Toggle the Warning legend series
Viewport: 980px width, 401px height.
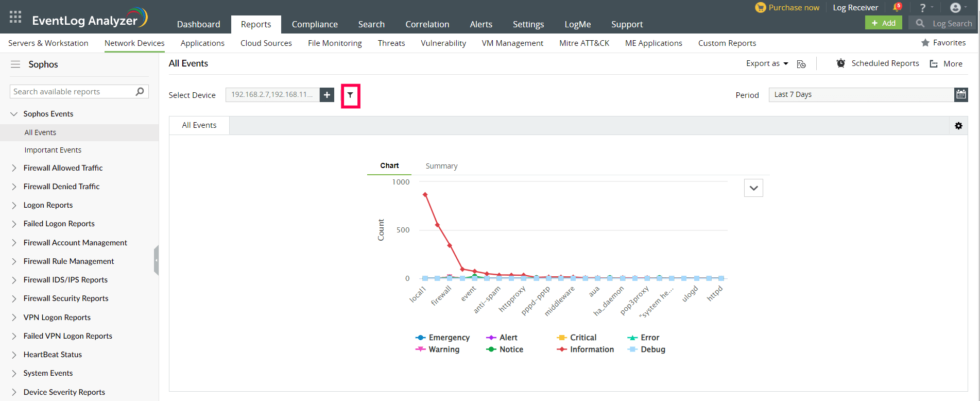tap(437, 349)
